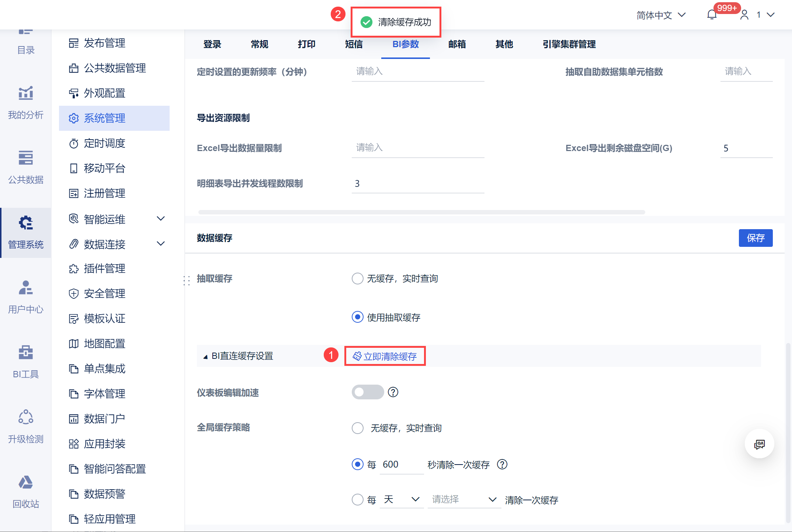Open the BI工具 section
Image resolution: width=792 pixels, height=532 pixels.
coord(25,363)
